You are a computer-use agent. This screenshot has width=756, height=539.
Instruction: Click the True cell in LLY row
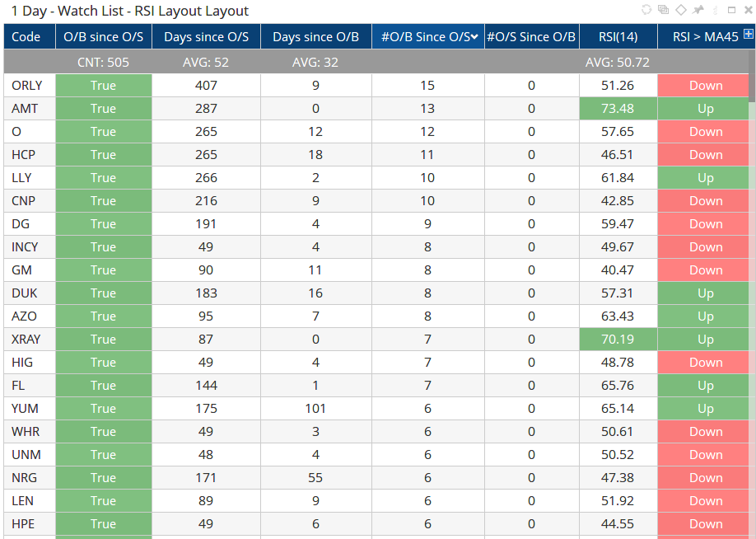pos(104,178)
